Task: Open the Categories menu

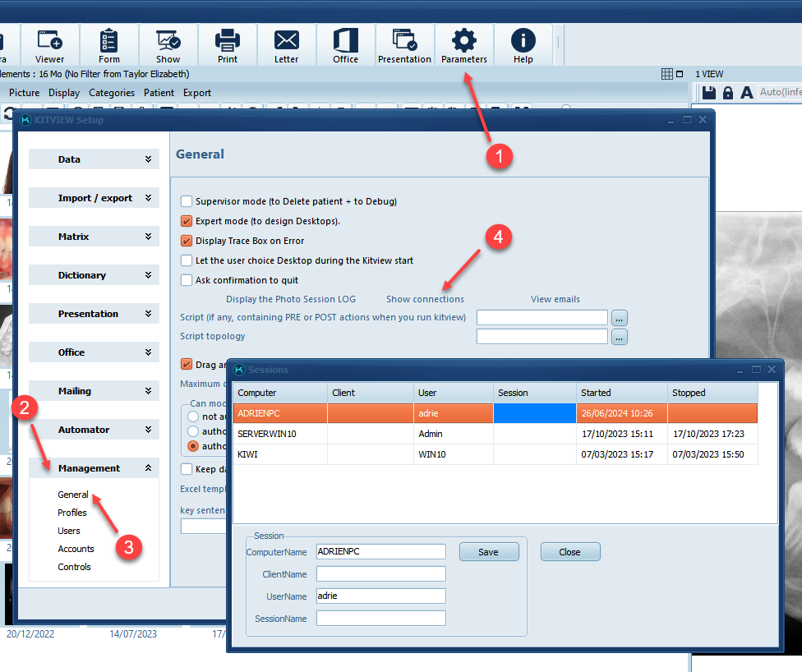Action: pos(112,93)
